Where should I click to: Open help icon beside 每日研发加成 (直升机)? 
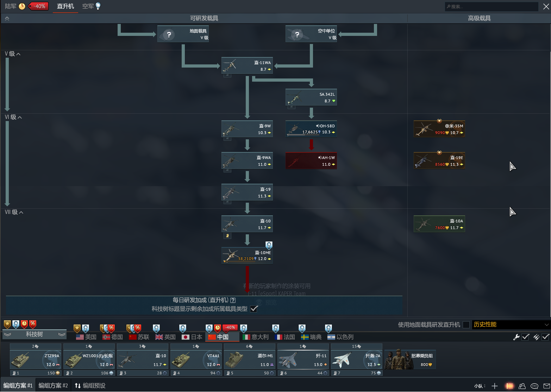[x=233, y=300]
